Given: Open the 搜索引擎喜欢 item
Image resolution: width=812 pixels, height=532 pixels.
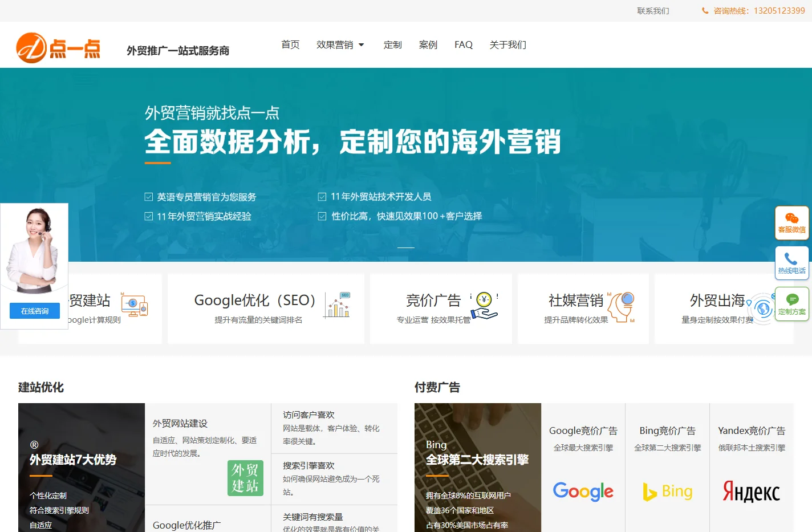Looking at the screenshot, I should (308, 465).
